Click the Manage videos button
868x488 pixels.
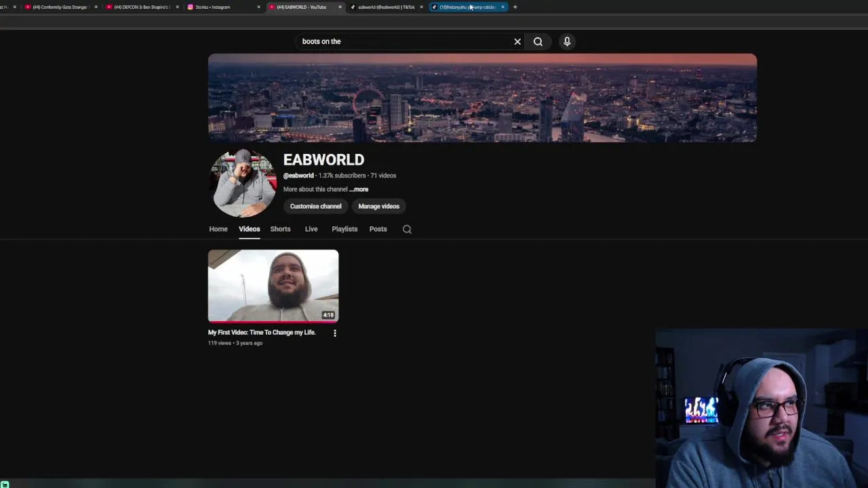coord(378,206)
